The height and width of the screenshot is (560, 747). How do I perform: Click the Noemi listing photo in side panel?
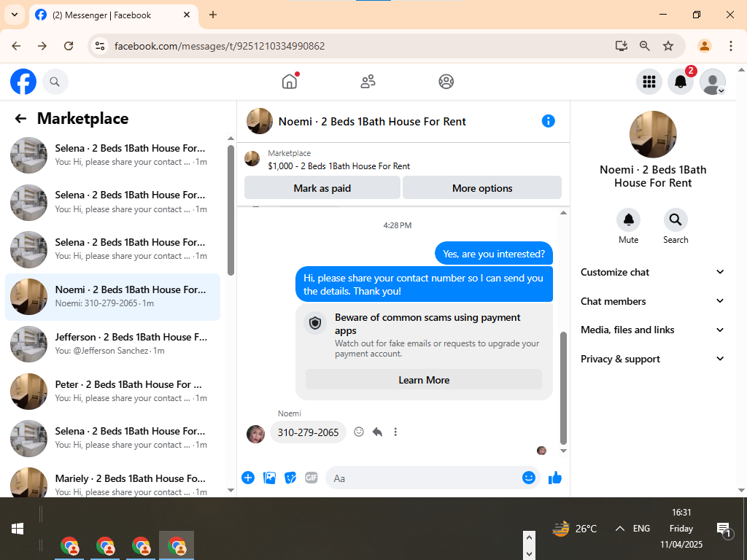[653, 134]
